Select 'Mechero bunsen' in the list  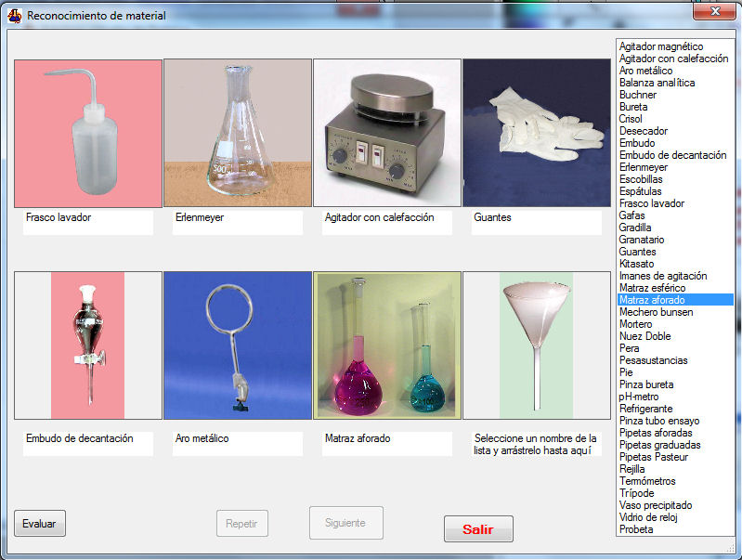(656, 312)
